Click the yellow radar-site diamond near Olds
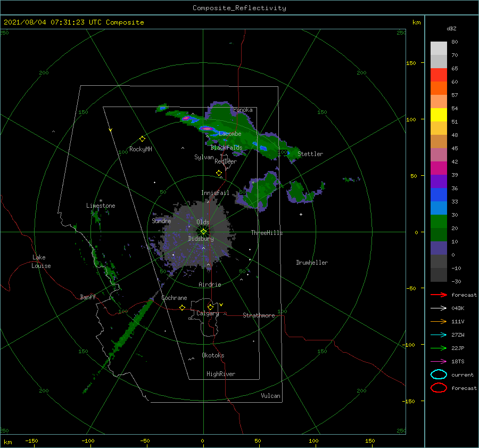This screenshot has width=479, height=448. click(203, 232)
